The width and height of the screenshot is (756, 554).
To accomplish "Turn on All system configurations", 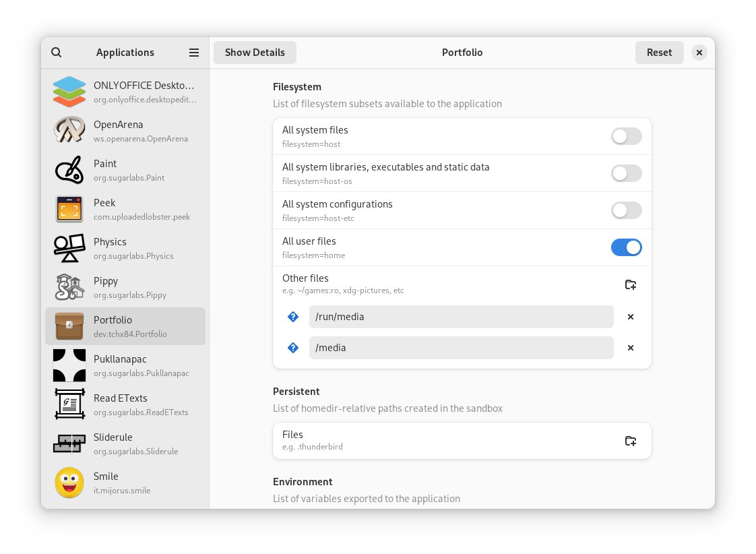I will tap(627, 210).
